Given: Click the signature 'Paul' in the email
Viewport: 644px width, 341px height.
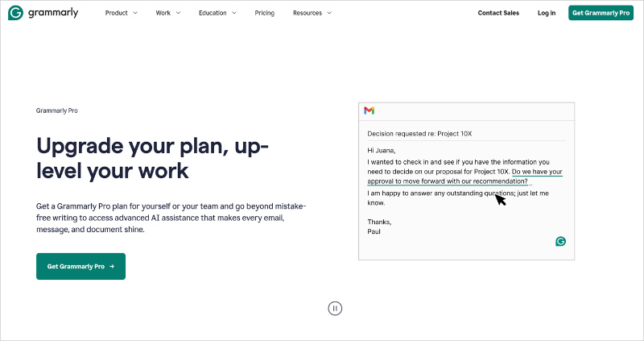Looking at the screenshot, I should (374, 231).
